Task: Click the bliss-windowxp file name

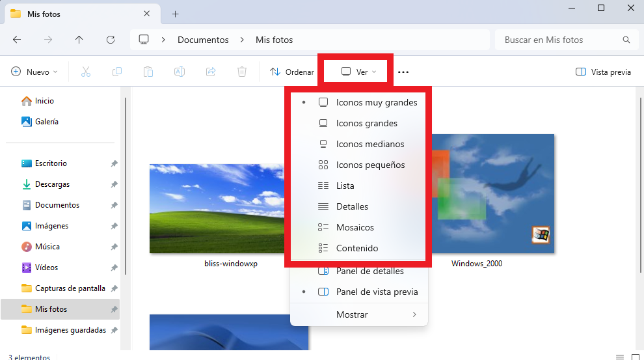Action: (231, 264)
